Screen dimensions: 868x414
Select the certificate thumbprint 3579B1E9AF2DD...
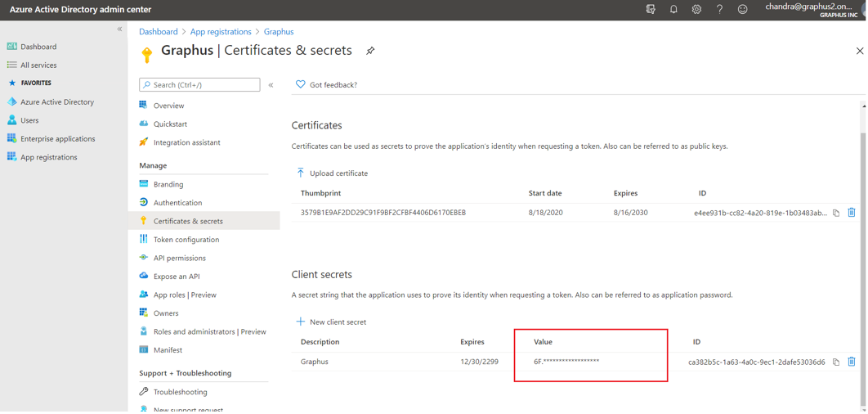pyautogui.click(x=383, y=212)
